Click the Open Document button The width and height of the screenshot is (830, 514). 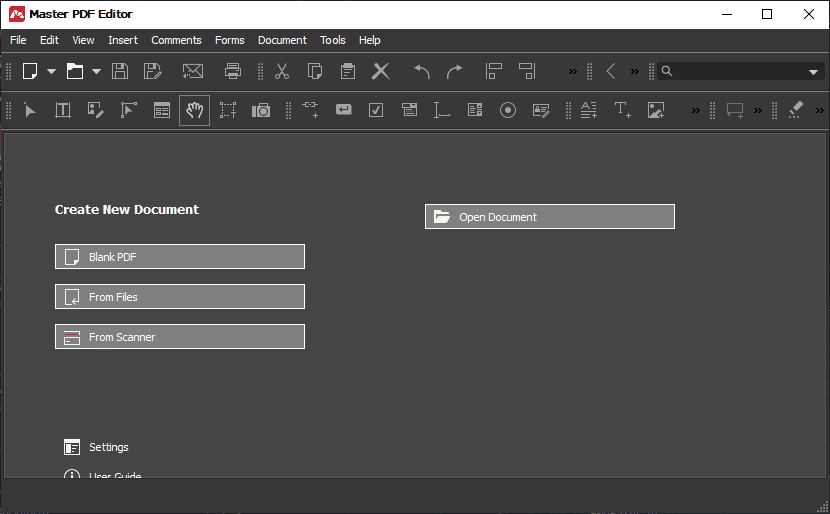[550, 217]
